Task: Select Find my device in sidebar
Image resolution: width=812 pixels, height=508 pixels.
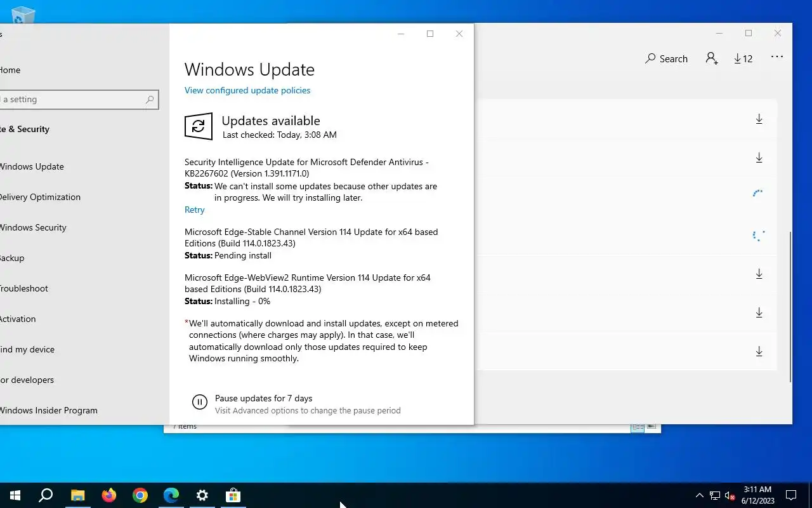Action: pos(27,349)
